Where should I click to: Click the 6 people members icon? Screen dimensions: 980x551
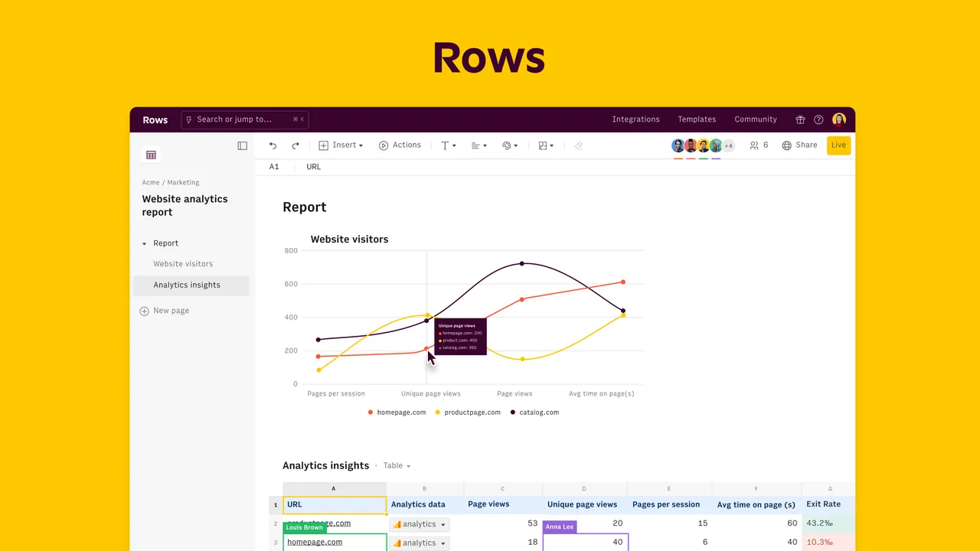(x=759, y=145)
